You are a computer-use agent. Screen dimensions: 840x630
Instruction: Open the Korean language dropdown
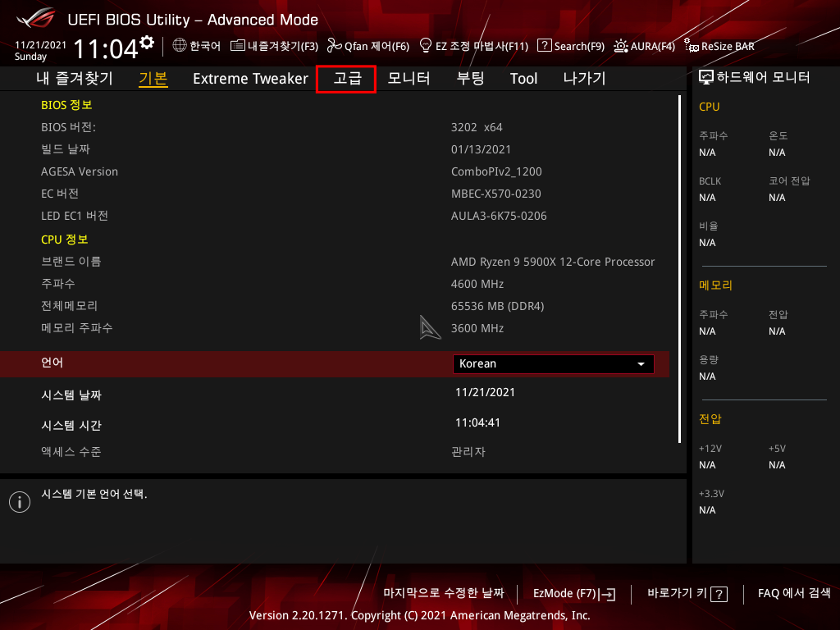pos(554,363)
